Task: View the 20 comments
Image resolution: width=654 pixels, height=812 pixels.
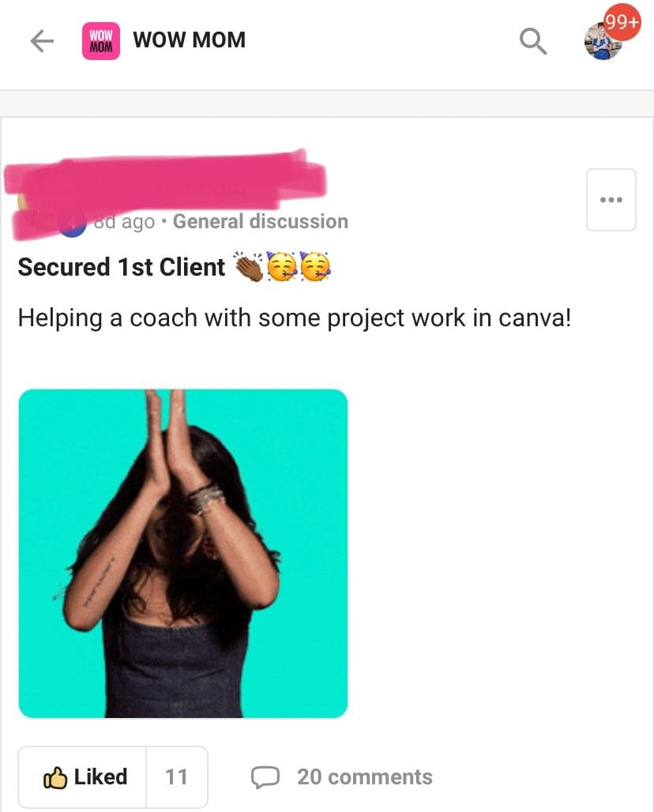Action: point(365,777)
